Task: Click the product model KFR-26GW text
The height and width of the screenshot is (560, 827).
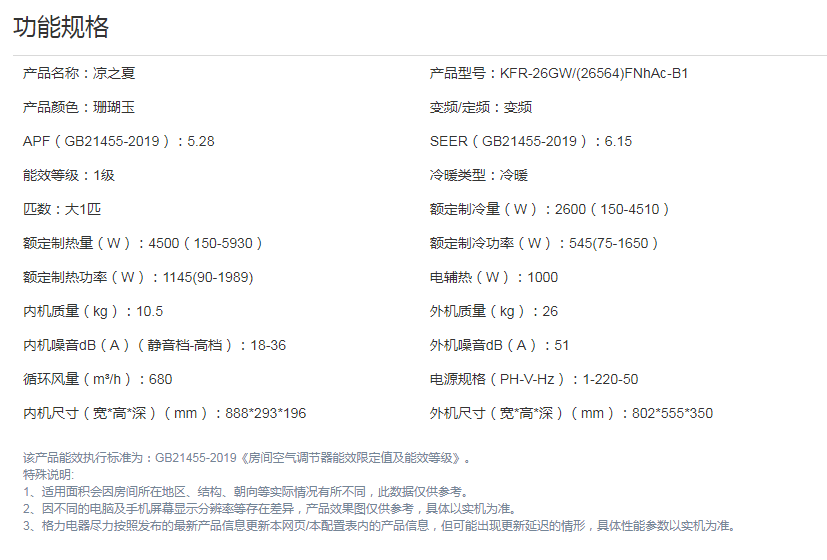Action: pos(559,73)
